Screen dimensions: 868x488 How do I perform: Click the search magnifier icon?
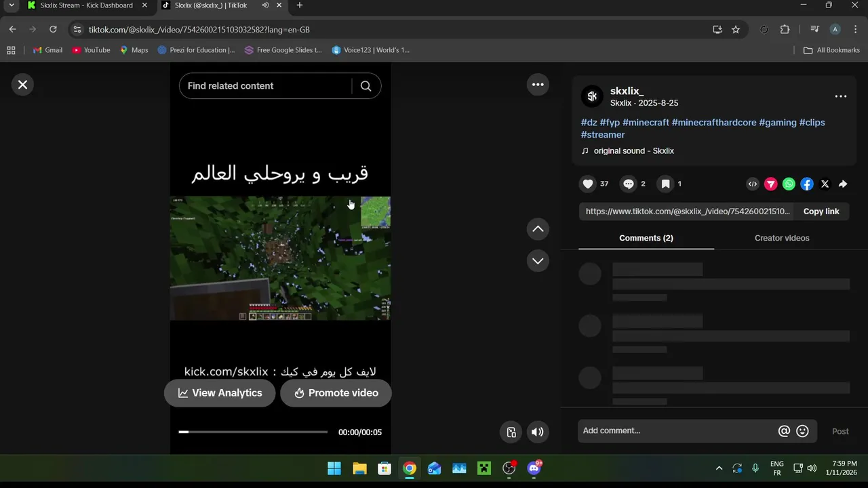click(x=366, y=86)
